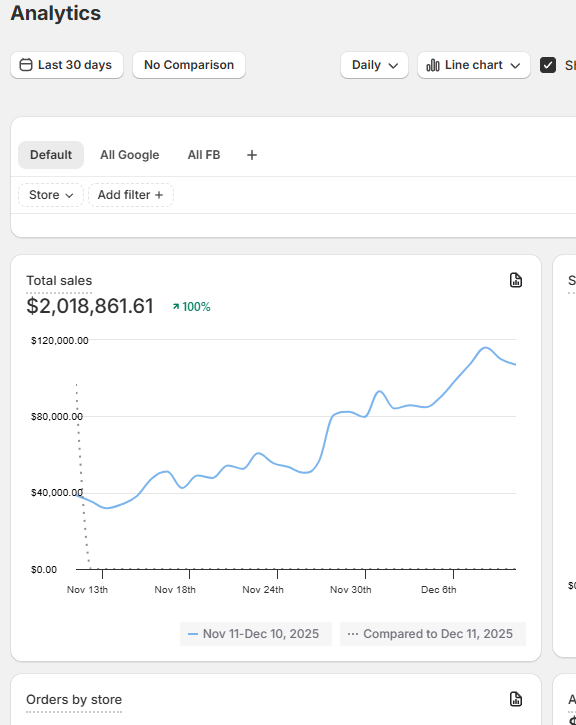This screenshot has width=576, height=725.
Task: Click the $0.00 axis label
Action: click(44, 570)
